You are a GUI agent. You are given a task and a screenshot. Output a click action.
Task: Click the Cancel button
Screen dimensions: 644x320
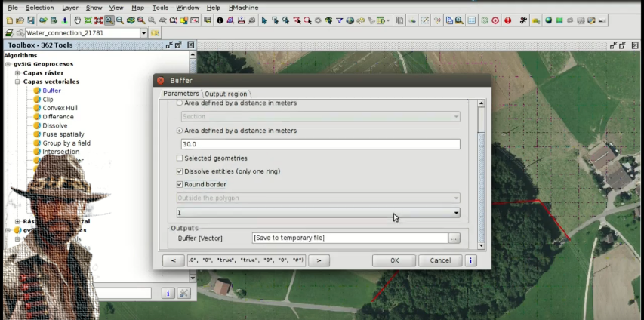439,260
